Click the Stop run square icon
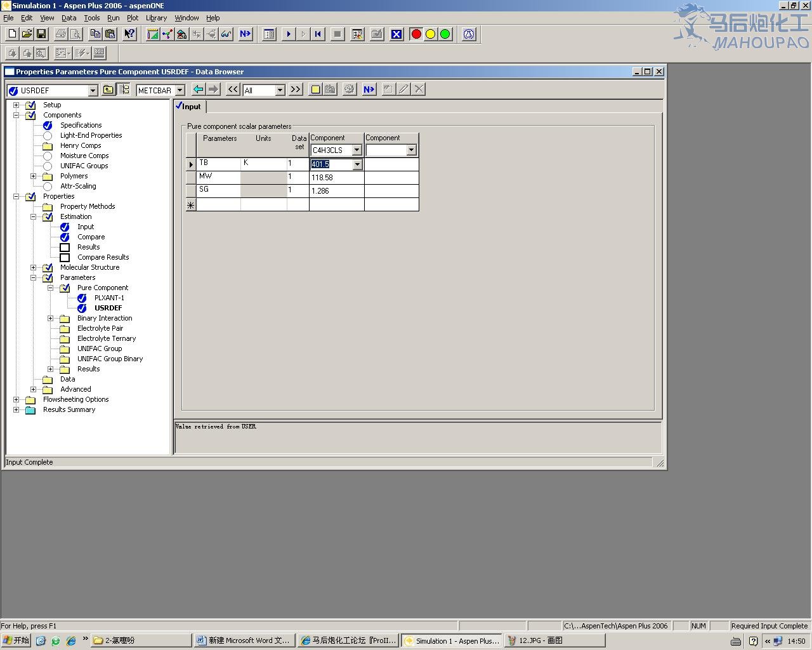 337,34
